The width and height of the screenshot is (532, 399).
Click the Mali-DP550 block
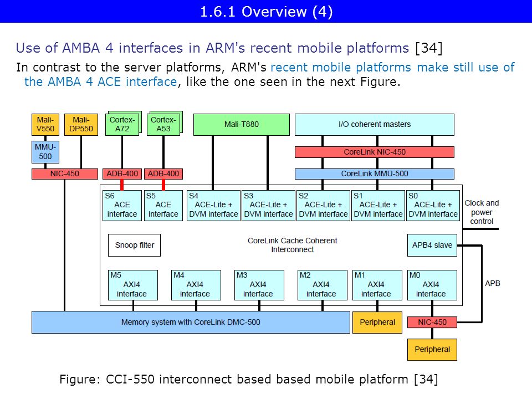pyautogui.click(x=81, y=125)
